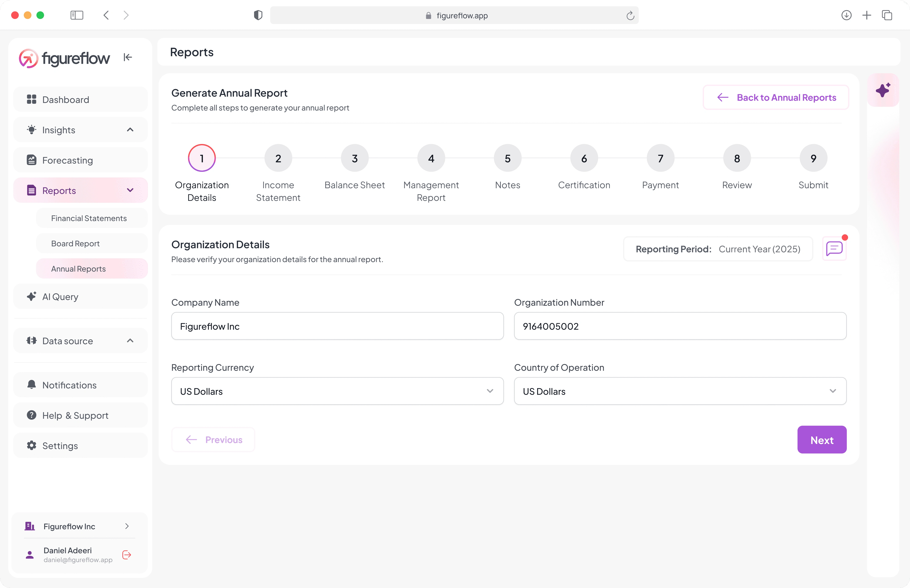The image size is (910, 588).
Task: Click the Settings gear icon
Action: pos(32,445)
